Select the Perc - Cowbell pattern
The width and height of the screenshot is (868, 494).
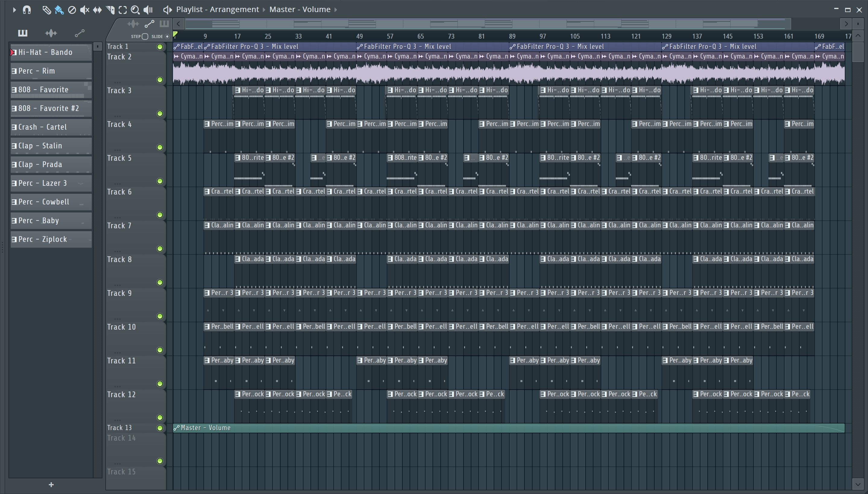tap(51, 202)
